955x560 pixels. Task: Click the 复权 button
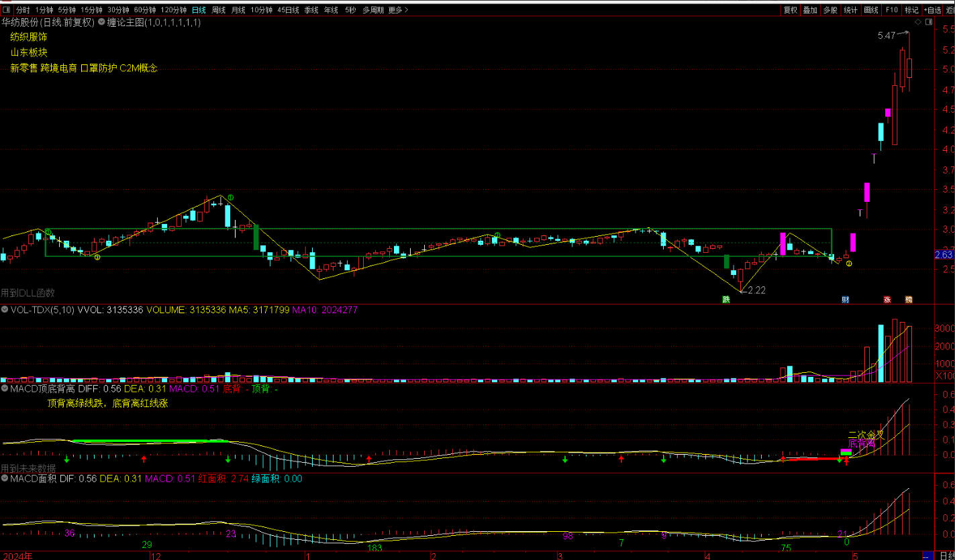click(x=791, y=10)
